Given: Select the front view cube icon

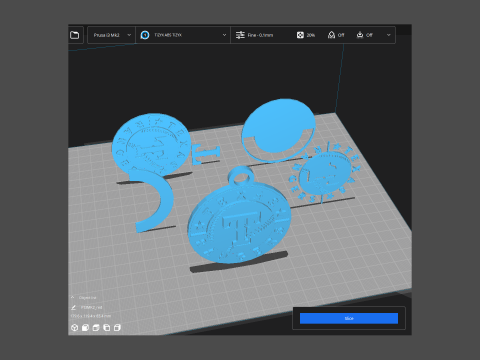Looking at the screenshot, I should [x=85, y=328].
